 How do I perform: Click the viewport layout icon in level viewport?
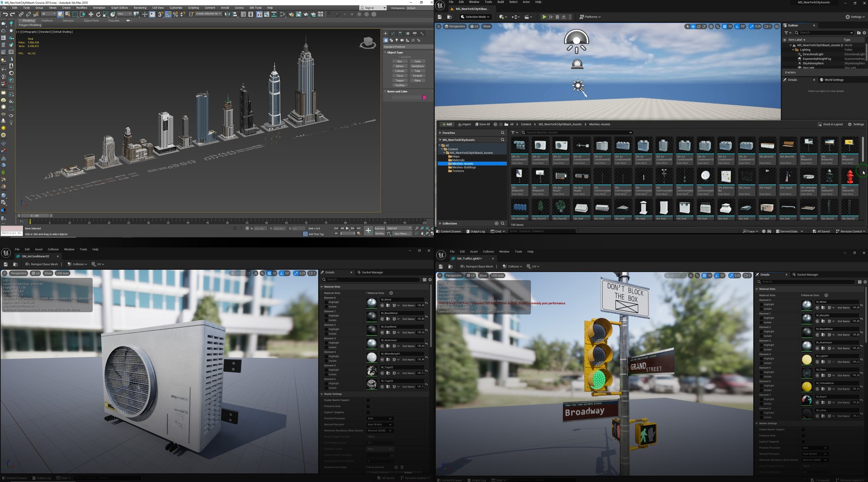[x=777, y=27]
